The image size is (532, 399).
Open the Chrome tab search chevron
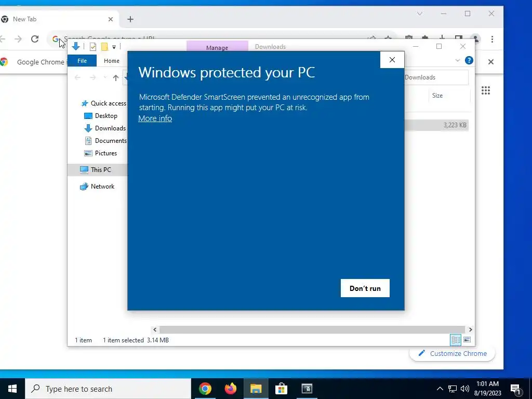pyautogui.click(x=420, y=14)
